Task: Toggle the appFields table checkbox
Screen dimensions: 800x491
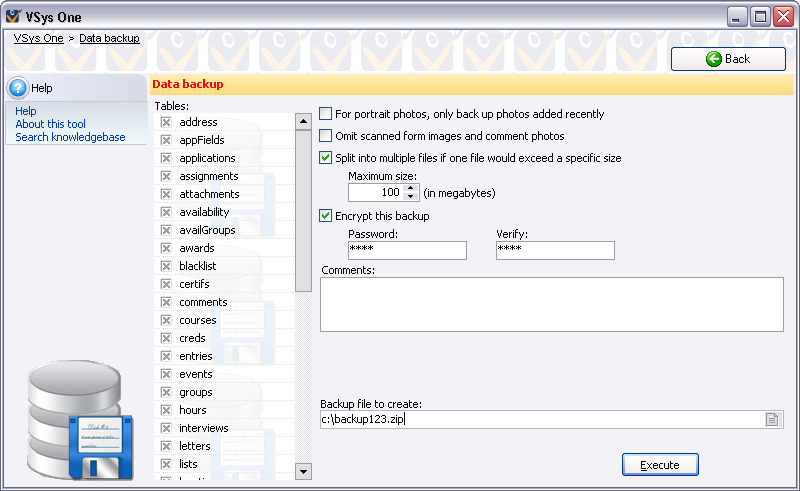Action: pos(166,140)
